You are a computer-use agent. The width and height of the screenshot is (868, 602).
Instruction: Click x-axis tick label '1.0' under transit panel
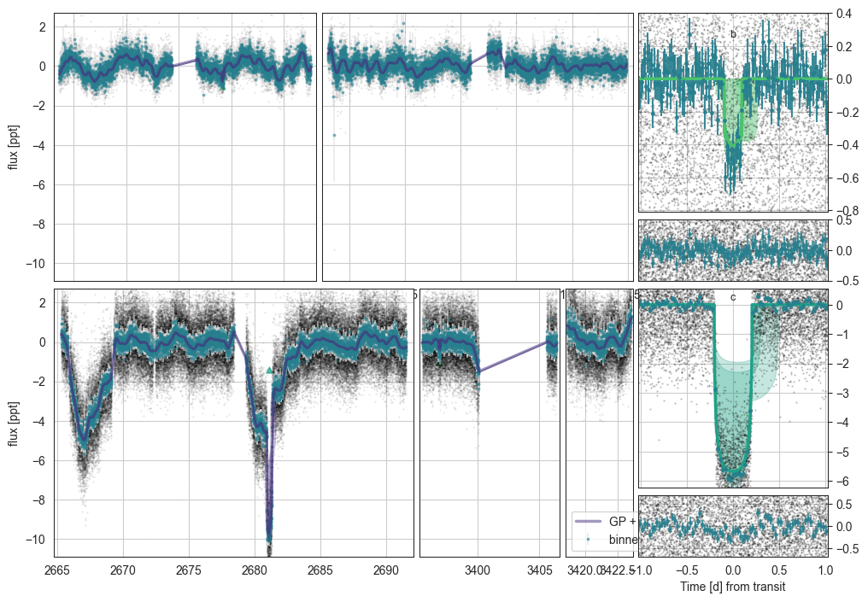[x=825, y=570]
